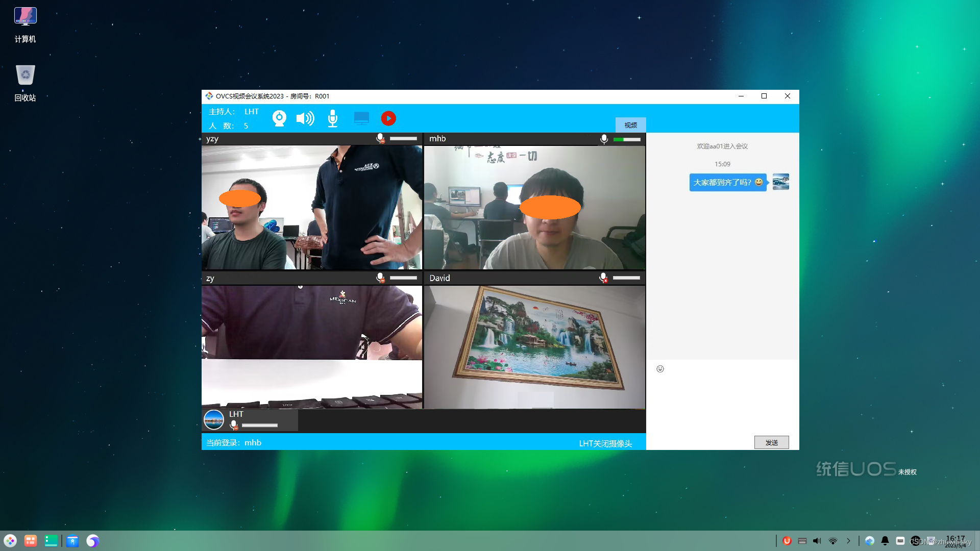Screen dimensions: 980x551
Task: Toggle mhb's microphone icon
Action: (x=604, y=139)
